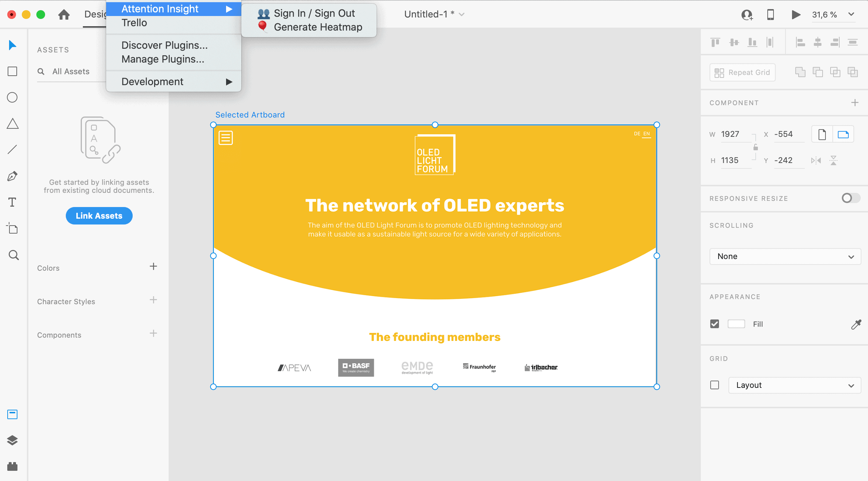Click the white Fill color swatch
Viewport: 868px width, 481px height.
(736, 324)
